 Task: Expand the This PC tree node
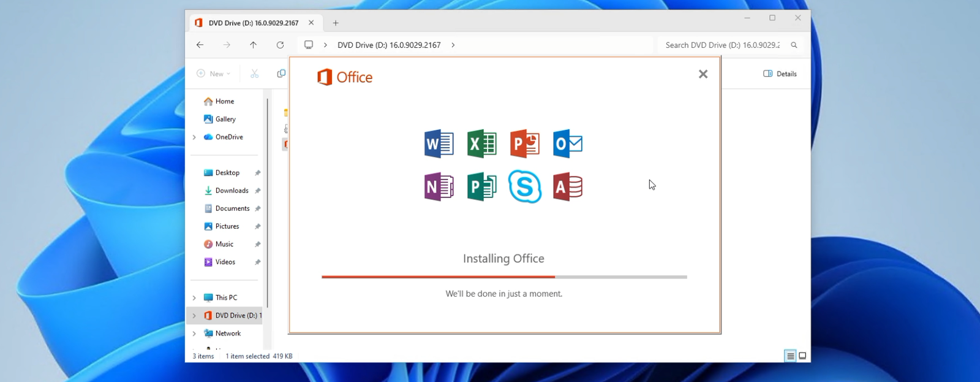[x=194, y=297]
